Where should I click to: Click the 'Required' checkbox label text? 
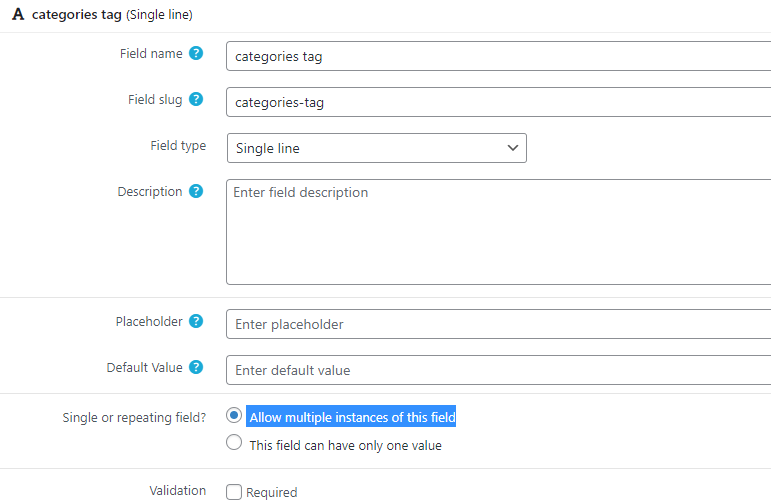coord(272,492)
